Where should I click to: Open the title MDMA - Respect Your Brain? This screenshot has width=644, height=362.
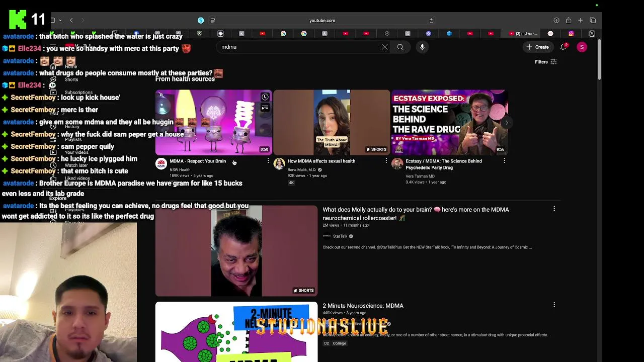[198, 161]
